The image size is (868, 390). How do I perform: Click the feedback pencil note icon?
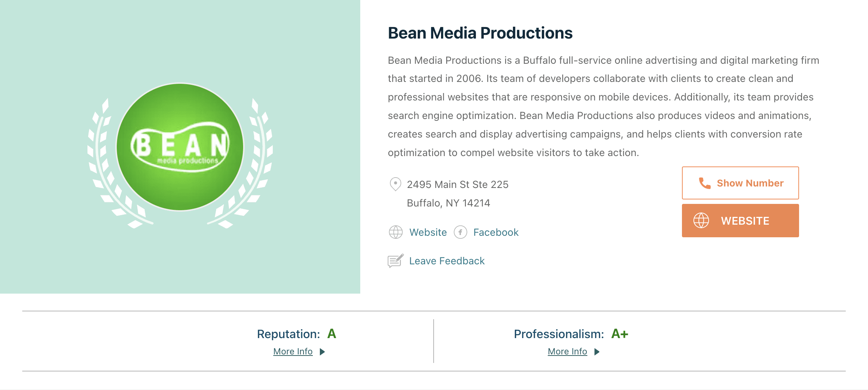tap(395, 261)
